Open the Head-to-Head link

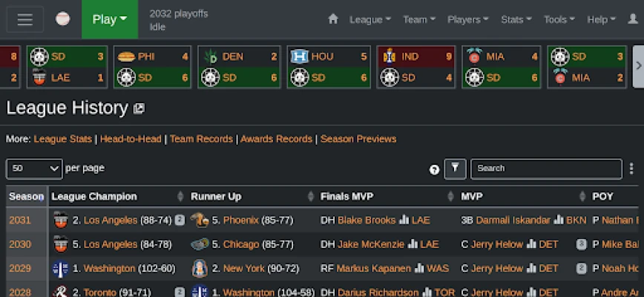[x=131, y=139]
